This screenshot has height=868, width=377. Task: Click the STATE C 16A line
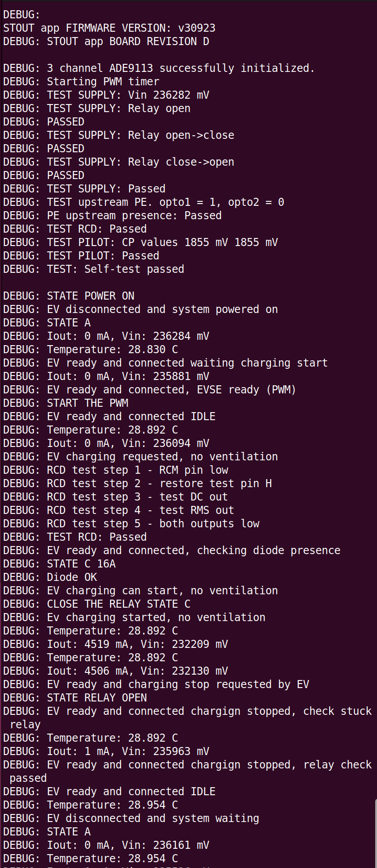click(x=59, y=564)
